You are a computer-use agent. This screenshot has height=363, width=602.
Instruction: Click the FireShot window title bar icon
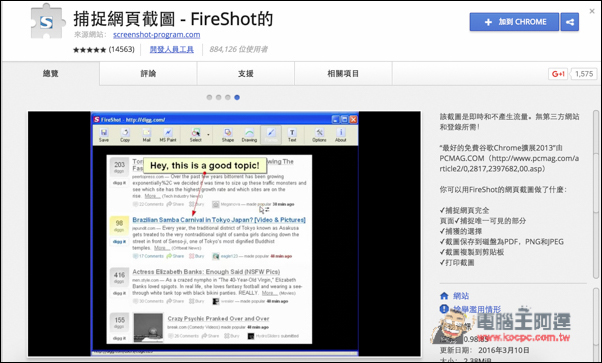point(96,119)
